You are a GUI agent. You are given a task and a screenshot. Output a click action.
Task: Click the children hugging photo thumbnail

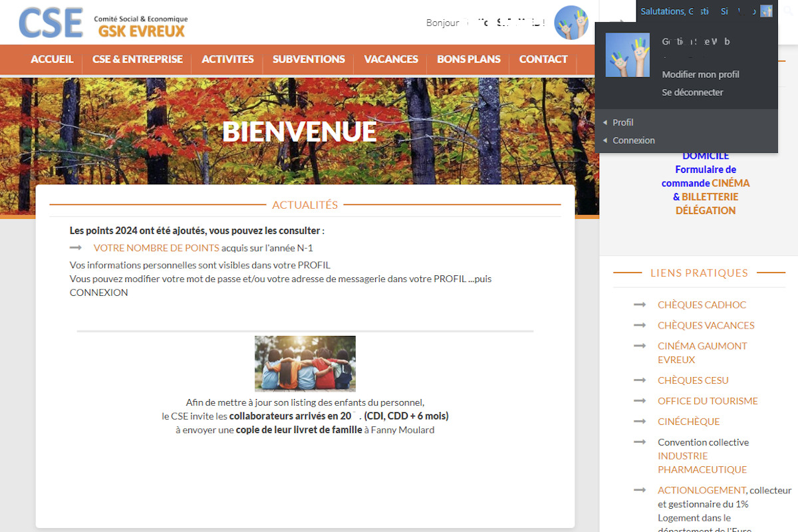pyautogui.click(x=305, y=363)
